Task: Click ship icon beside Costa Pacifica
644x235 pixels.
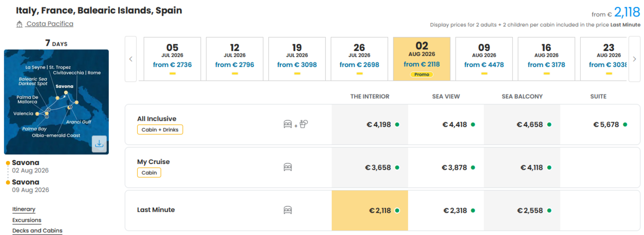Action: coord(19,24)
